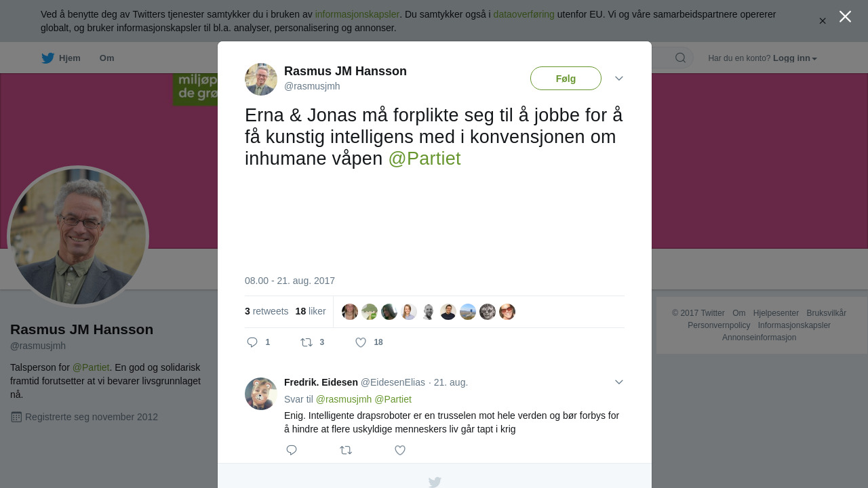Reply to Fredrik Eidesen's comment
868x488 pixels.
[x=292, y=450]
